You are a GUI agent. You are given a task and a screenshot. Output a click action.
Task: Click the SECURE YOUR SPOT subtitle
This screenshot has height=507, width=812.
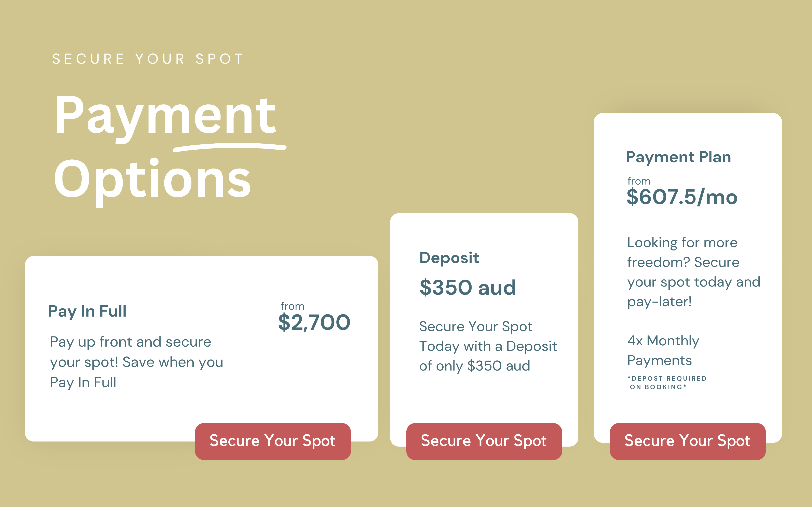(148, 59)
